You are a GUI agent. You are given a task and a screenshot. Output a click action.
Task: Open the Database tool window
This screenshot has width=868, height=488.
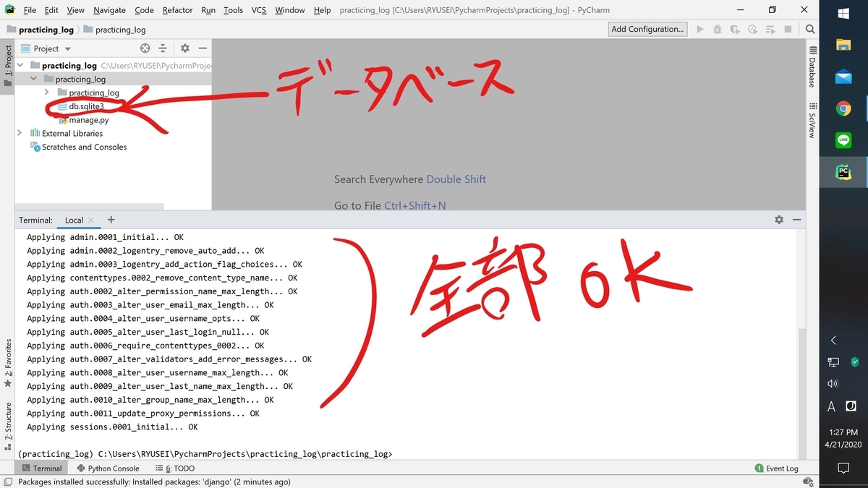point(812,67)
